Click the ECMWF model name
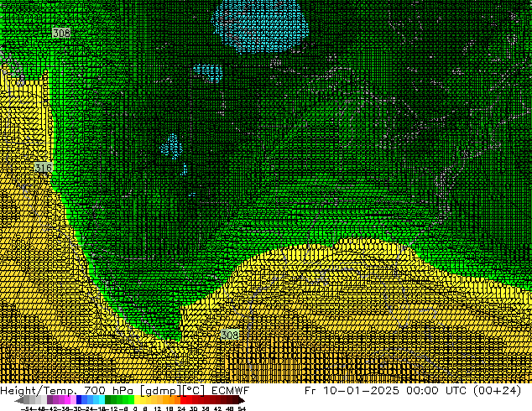532x411 pixels. (x=231, y=391)
